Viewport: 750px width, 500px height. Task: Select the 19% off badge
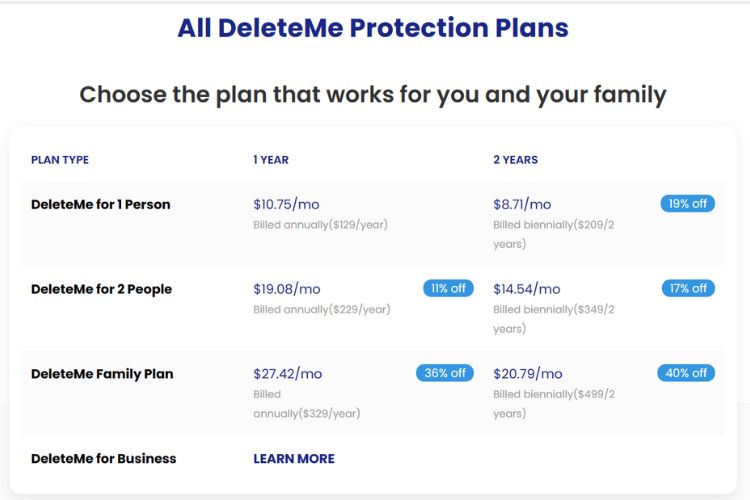point(687,204)
